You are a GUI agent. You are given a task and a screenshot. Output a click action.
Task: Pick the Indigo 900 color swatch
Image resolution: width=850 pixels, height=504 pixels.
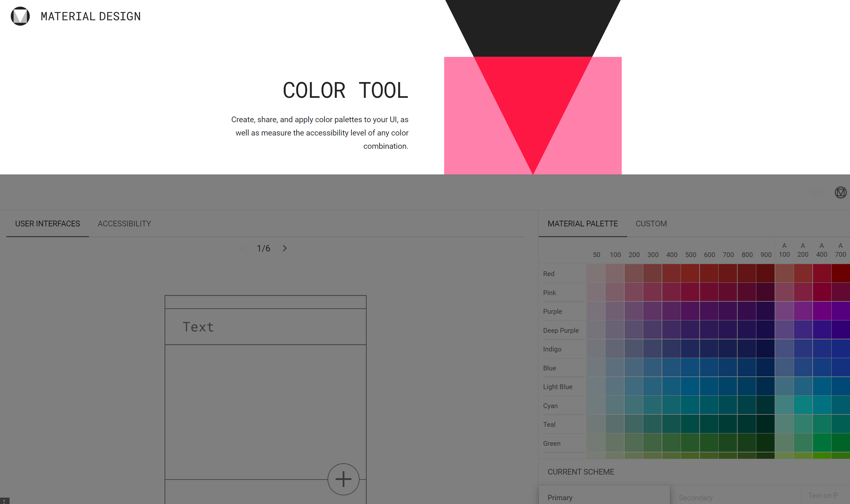point(765,349)
